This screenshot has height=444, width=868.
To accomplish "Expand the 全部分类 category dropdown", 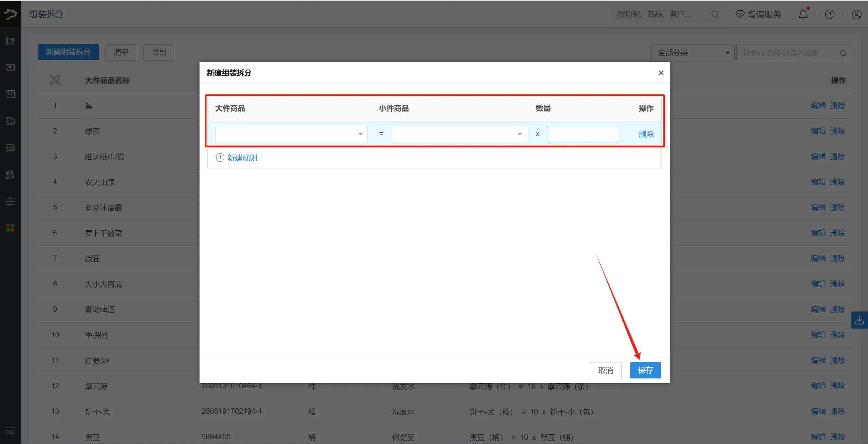I will (x=692, y=52).
